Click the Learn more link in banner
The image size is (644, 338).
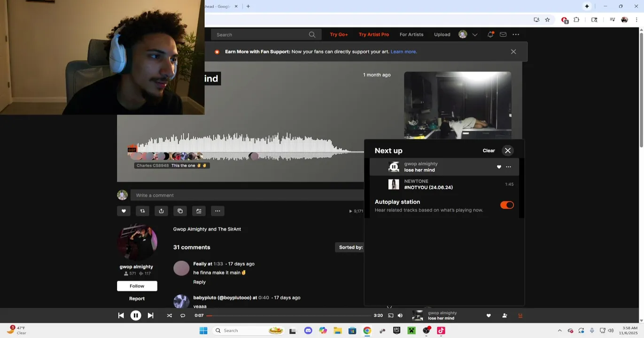(404, 52)
